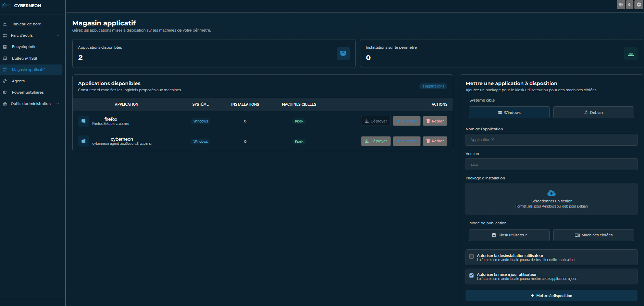Viewport: 644px width, 306px height.
Task: Expand Outils d'administration chevron
Action: (x=58, y=104)
